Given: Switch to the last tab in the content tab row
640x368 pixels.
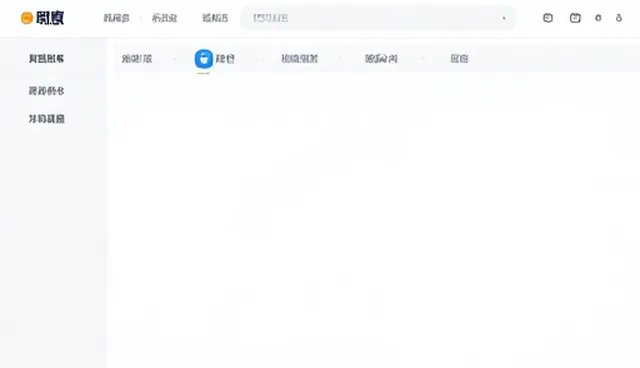Looking at the screenshot, I should click(459, 59).
